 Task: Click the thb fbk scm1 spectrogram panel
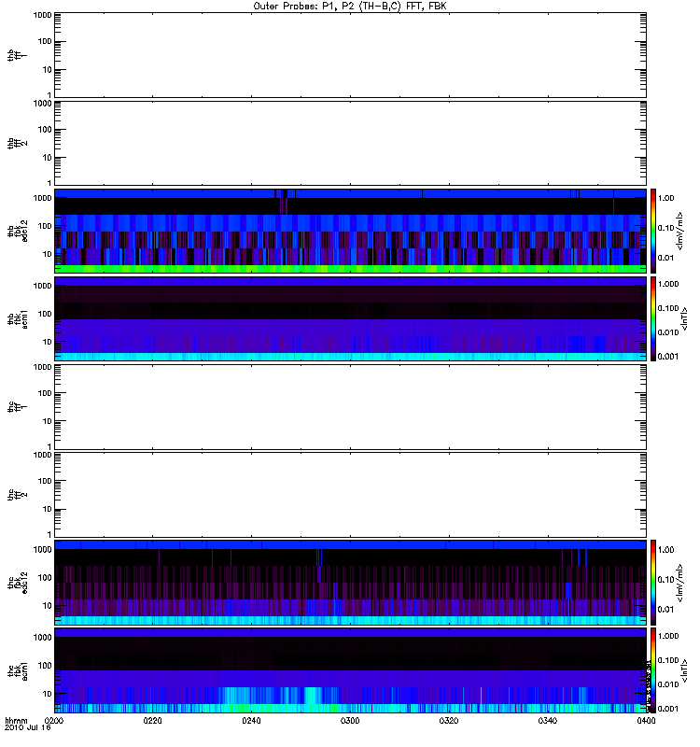[x=350, y=318]
